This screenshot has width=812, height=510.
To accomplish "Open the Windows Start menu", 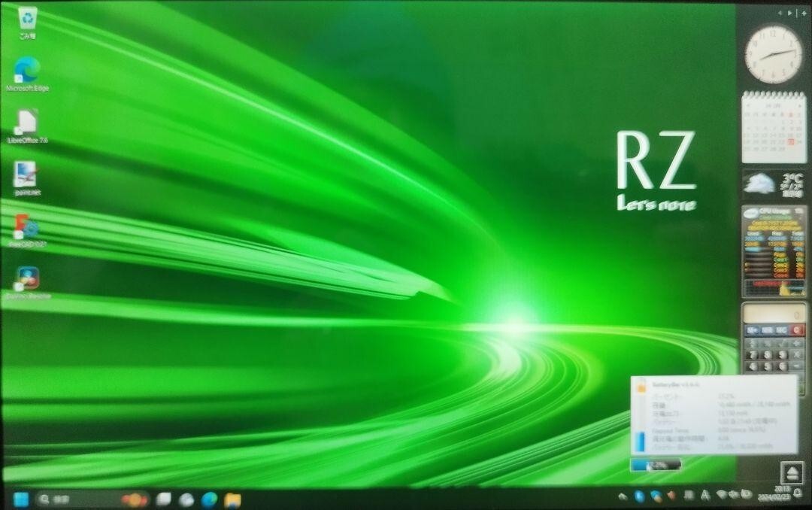I will click(x=21, y=499).
